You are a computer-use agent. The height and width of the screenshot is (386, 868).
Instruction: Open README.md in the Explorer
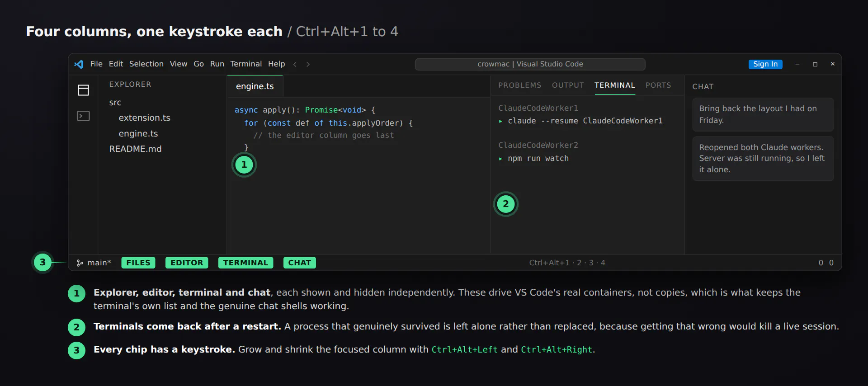click(135, 149)
